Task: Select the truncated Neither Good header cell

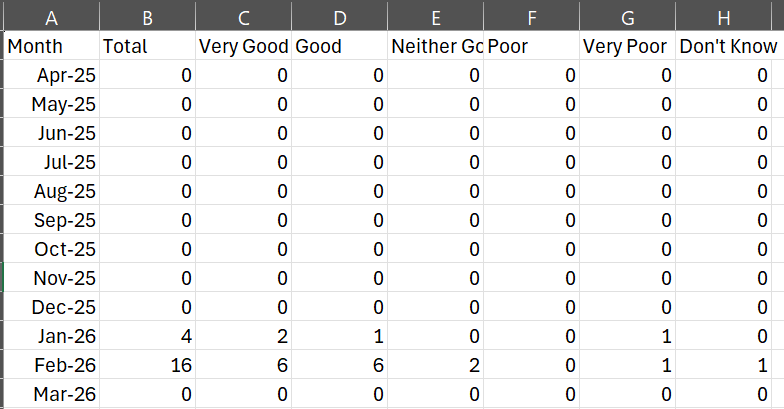Action: pyautogui.click(x=435, y=46)
